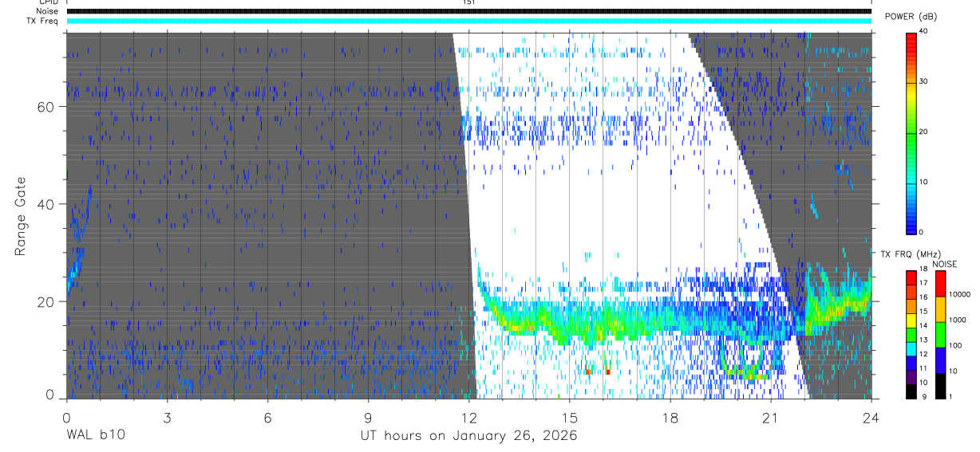Click the 'TX FRQ (MHz)' legend title

911,254
